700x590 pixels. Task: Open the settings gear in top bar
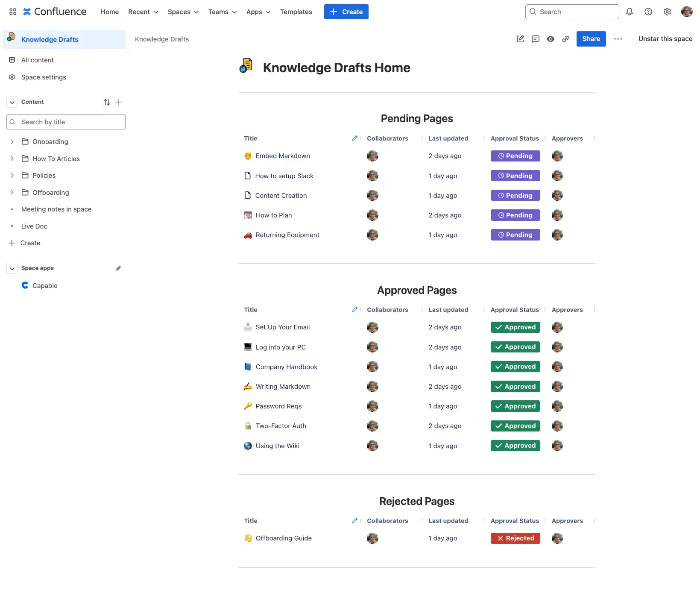coord(667,12)
